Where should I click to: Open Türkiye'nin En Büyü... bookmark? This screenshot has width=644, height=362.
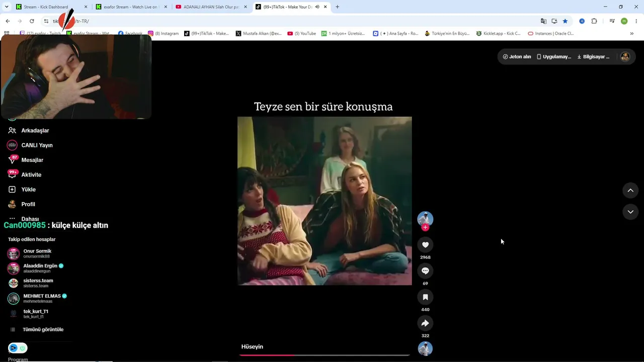(x=447, y=34)
